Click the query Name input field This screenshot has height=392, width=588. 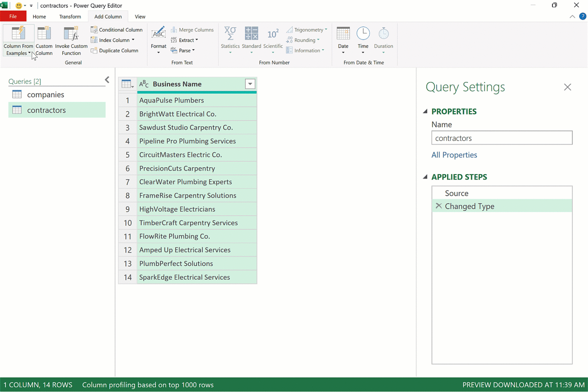pyautogui.click(x=501, y=138)
